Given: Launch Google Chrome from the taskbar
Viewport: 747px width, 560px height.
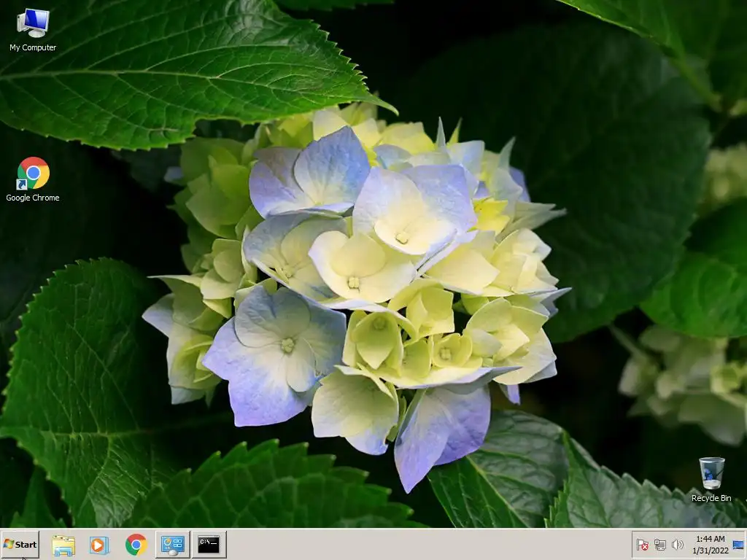Looking at the screenshot, I should (x=136, y=545).
